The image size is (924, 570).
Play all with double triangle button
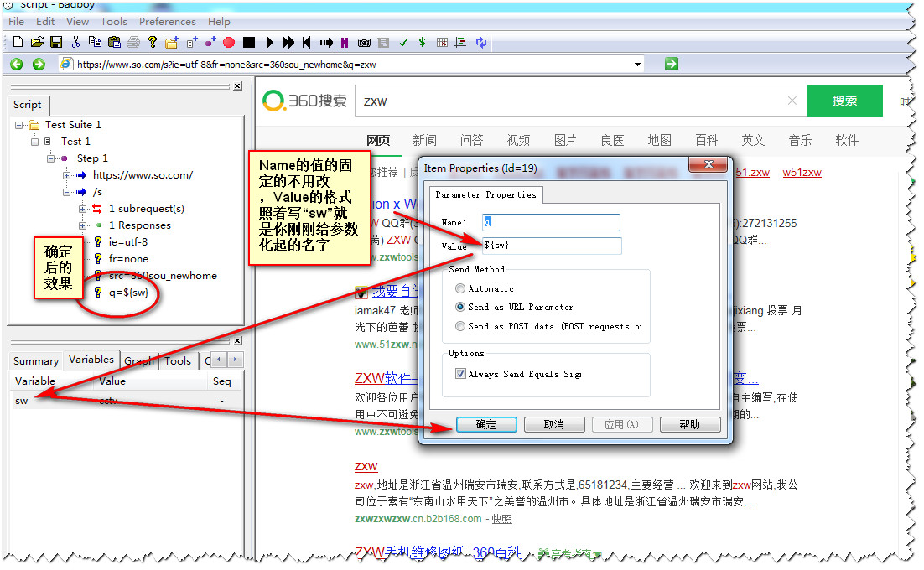(288, 43)
